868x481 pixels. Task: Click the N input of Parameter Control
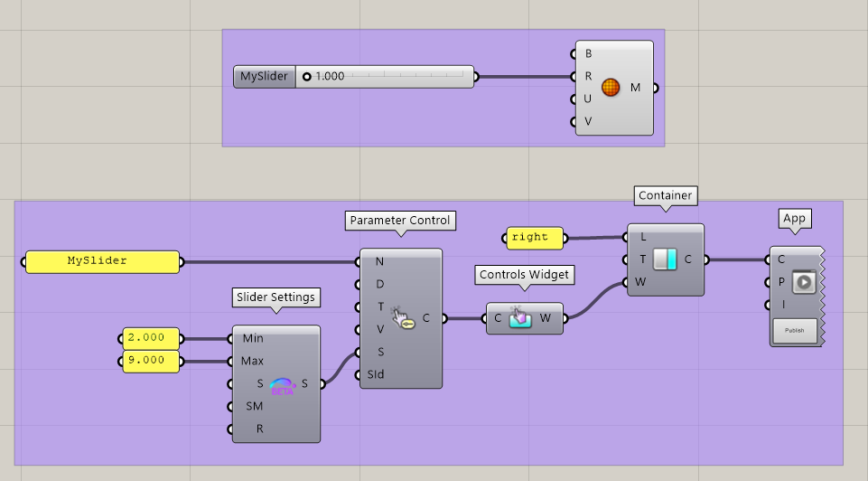[379, 261]
